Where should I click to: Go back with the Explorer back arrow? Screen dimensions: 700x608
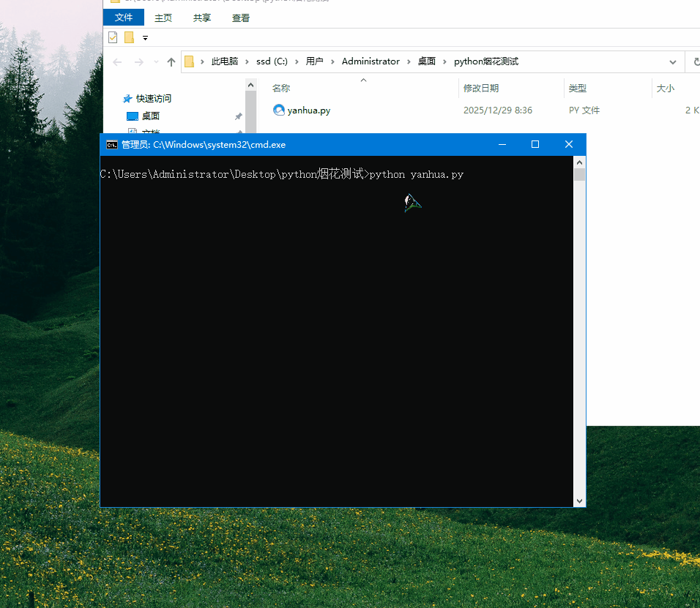pyautogui.click(x=117, y=62)
